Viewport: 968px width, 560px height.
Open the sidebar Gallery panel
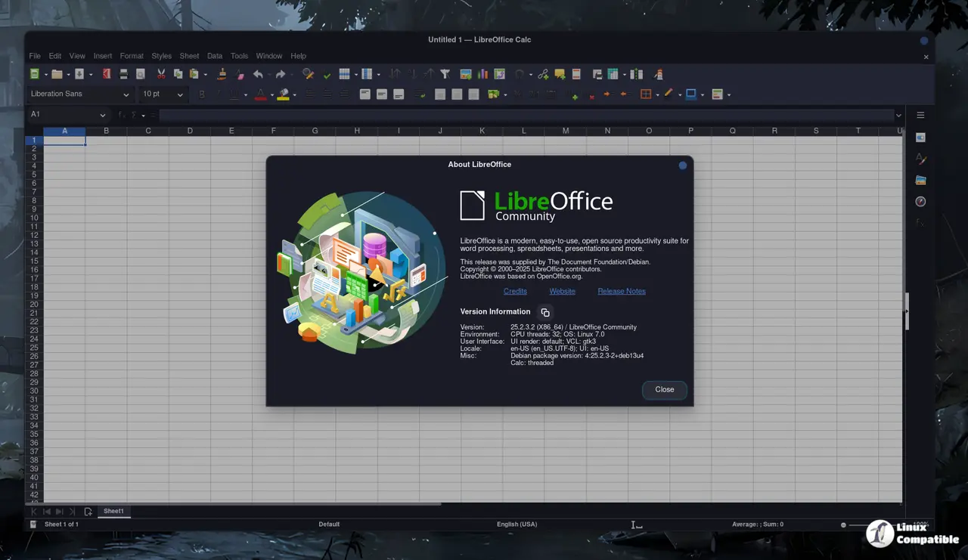920,181
